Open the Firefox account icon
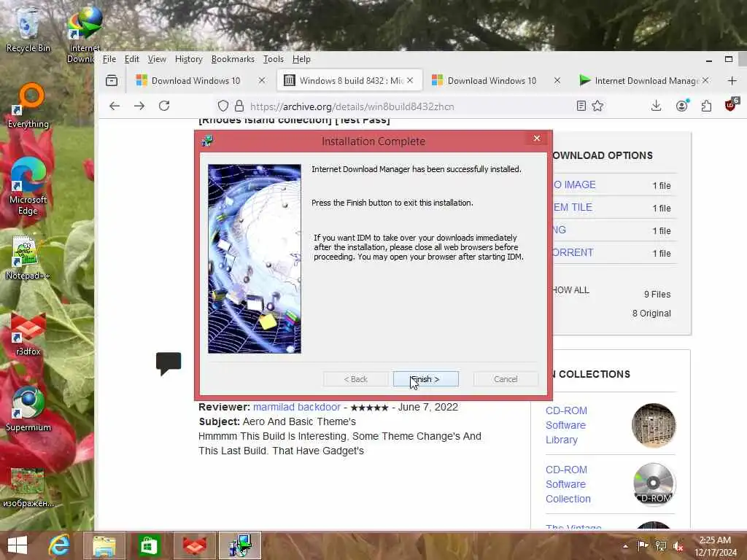The image size is (747, 560). [x=682, y=106]
